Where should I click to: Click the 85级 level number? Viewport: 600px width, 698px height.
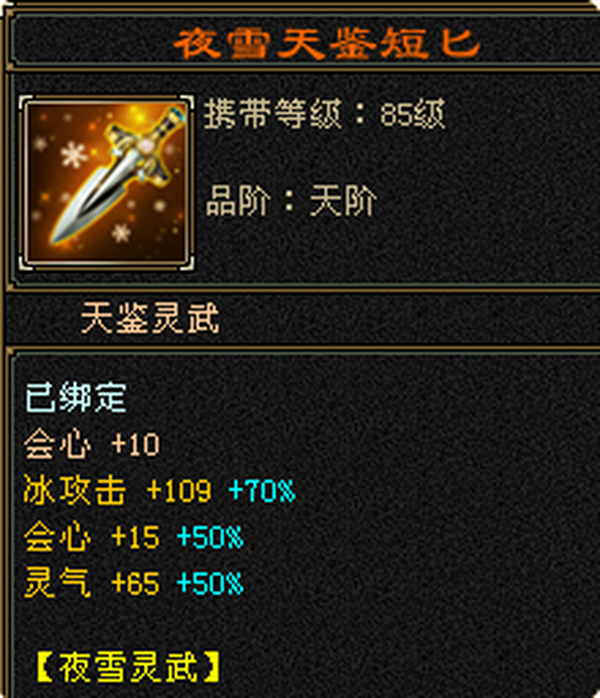tap(413, 114)
